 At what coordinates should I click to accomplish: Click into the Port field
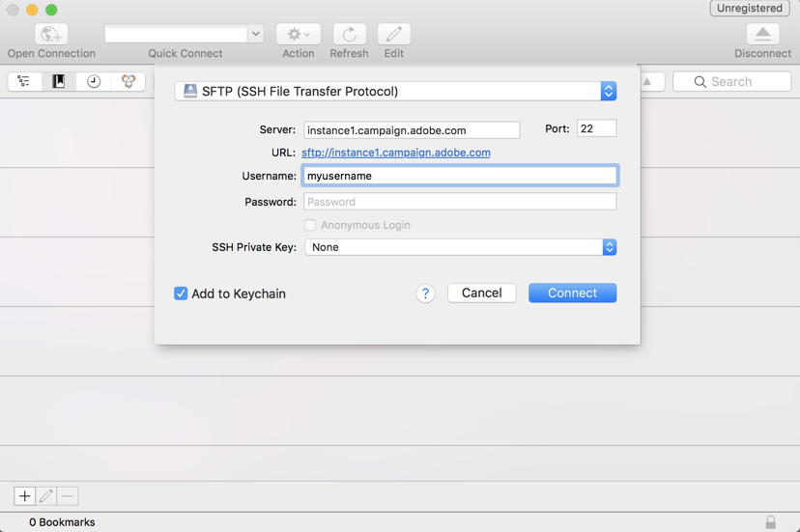(596, 128)
